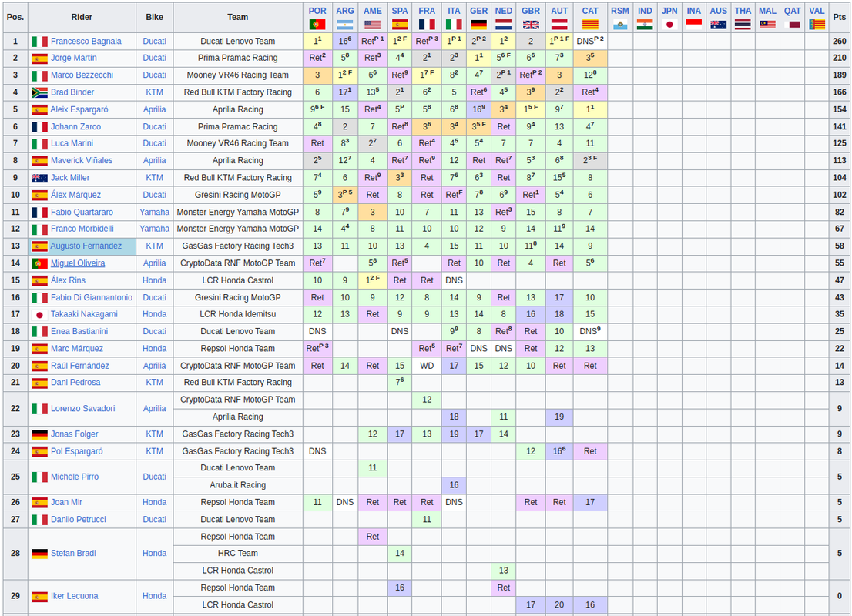Viewport: 852px width, 616px height.
Task: Open the Johann Zarco link
Action: click(x=75, y=126)
